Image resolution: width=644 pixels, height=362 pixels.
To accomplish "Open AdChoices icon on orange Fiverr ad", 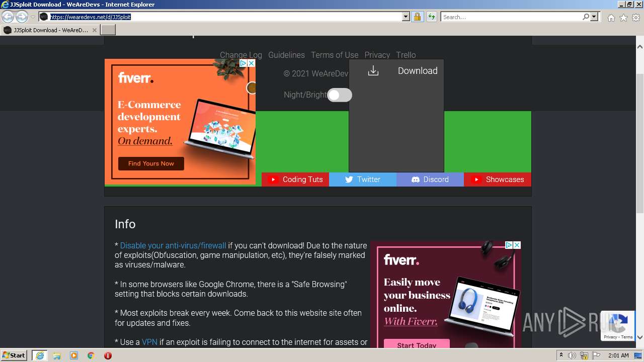I will coord(243,63).
